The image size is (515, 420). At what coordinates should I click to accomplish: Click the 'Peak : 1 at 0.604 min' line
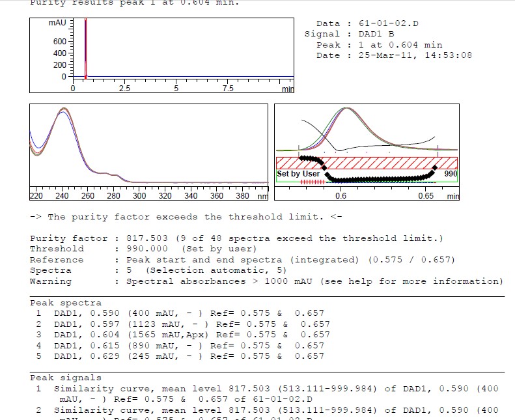[x=380, y=45]
